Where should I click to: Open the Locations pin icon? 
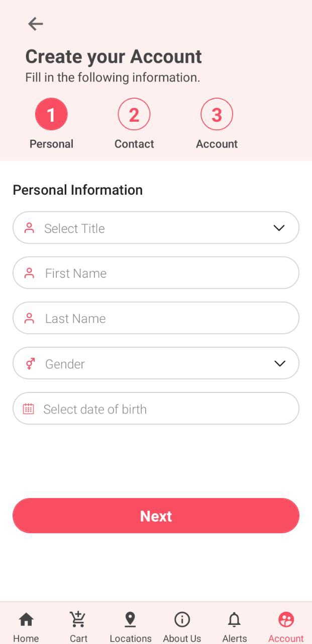point(130,619)
